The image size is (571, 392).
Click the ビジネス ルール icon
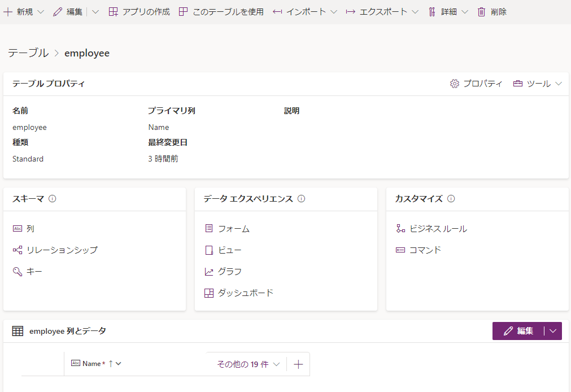click(x=400, y=228)
